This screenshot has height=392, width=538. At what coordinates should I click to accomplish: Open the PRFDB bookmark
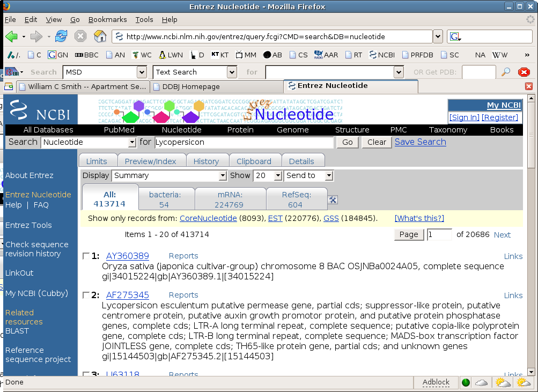[417, 55]
